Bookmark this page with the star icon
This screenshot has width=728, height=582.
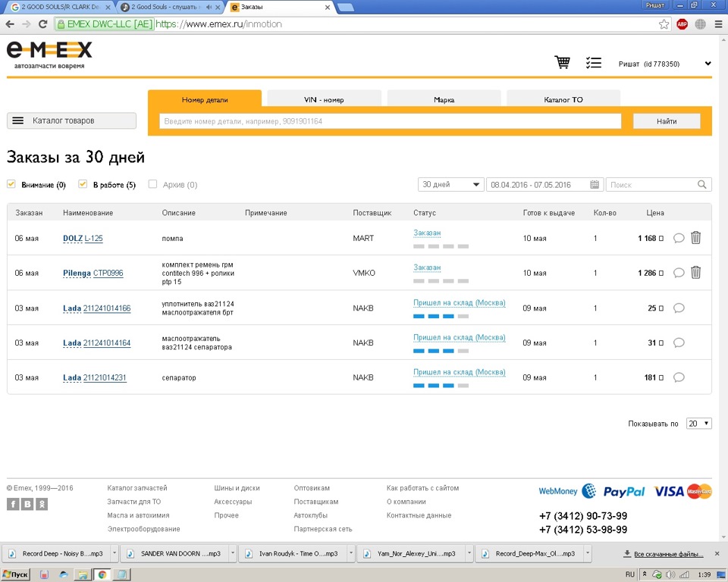(x=664, y=24)
